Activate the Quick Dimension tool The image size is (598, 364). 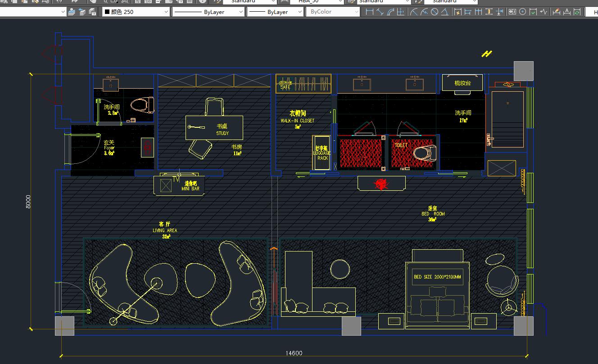pos(458,12)
